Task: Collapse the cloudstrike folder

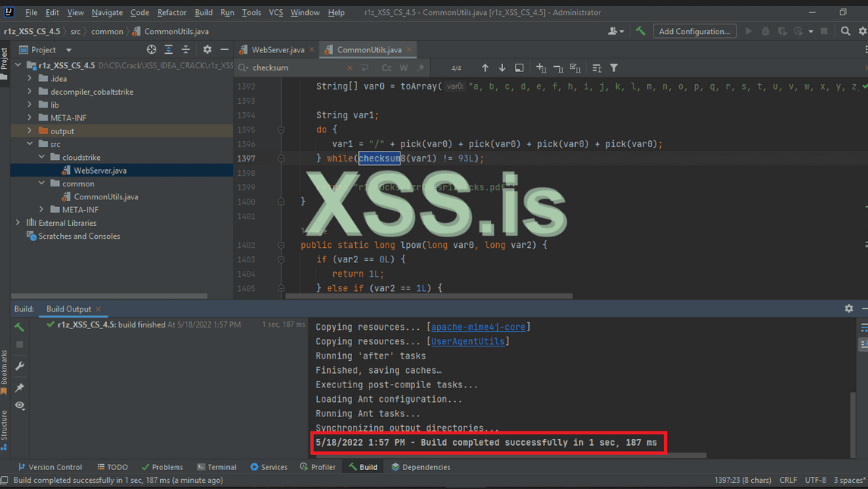Action: tap(42, 158)
